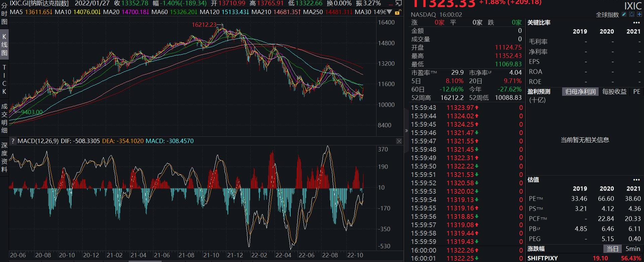The image size is (644, 262).
Task: Select the 每股收益 forecast tab
Action: (614, 91)
